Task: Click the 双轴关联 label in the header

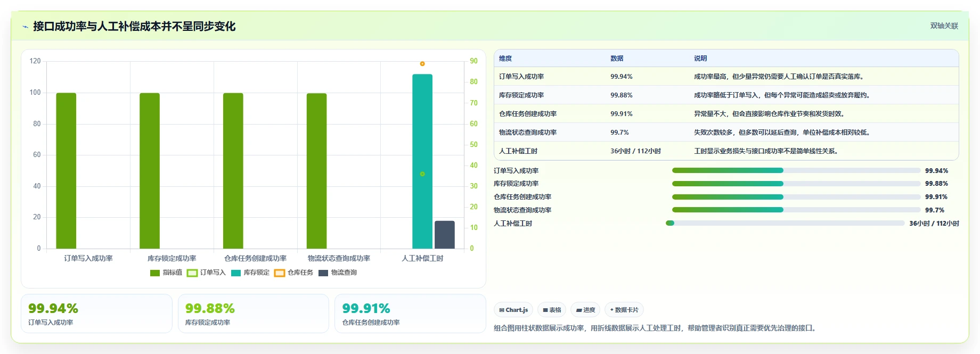Action: pos(944,26)
